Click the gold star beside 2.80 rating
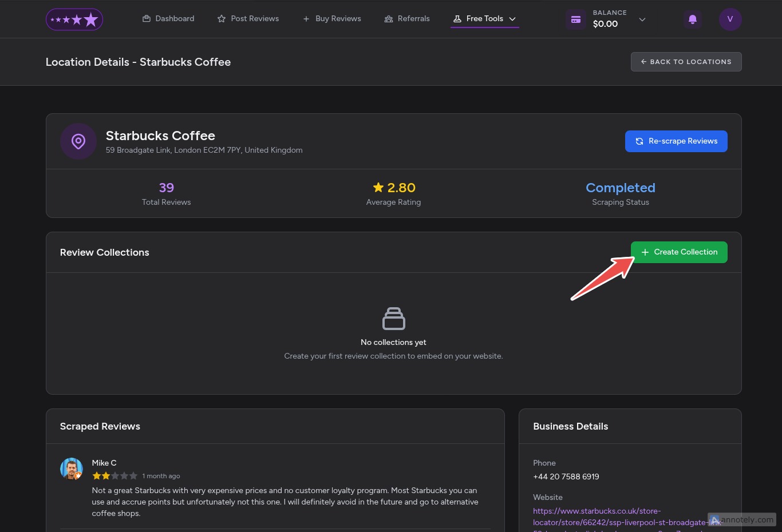This screenshot has height=532, width=782. (378, 188)
